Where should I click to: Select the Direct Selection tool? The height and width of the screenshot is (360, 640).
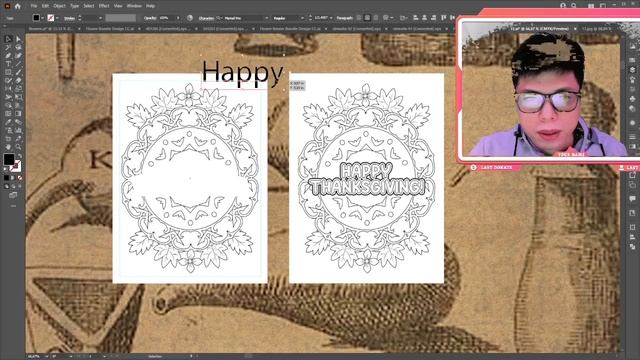coord(18,39)
